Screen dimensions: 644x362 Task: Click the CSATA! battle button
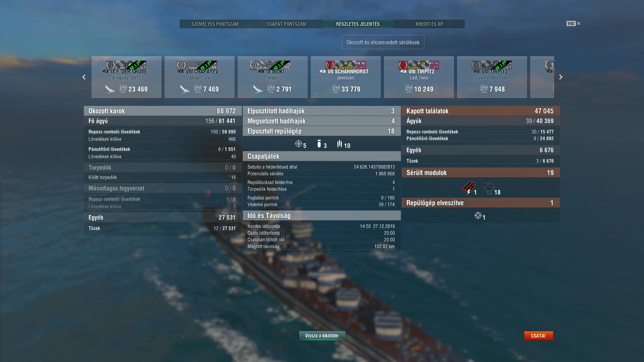(x=538, y=336)
